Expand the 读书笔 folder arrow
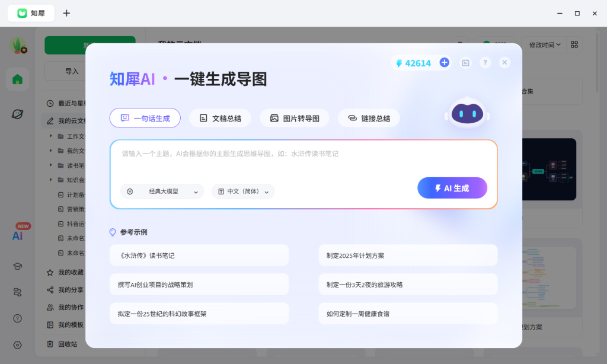 (51, 165)
